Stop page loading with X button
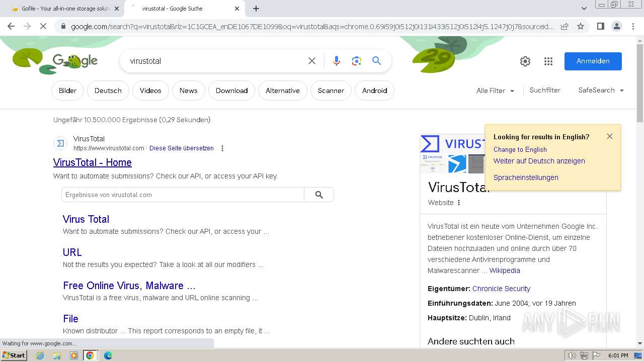The height and width of the screenshot is (362, 644). point(43,26)
